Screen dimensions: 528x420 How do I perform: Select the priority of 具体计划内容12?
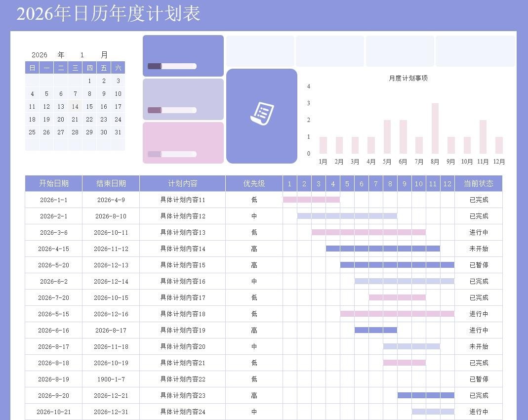click(254, 216)
